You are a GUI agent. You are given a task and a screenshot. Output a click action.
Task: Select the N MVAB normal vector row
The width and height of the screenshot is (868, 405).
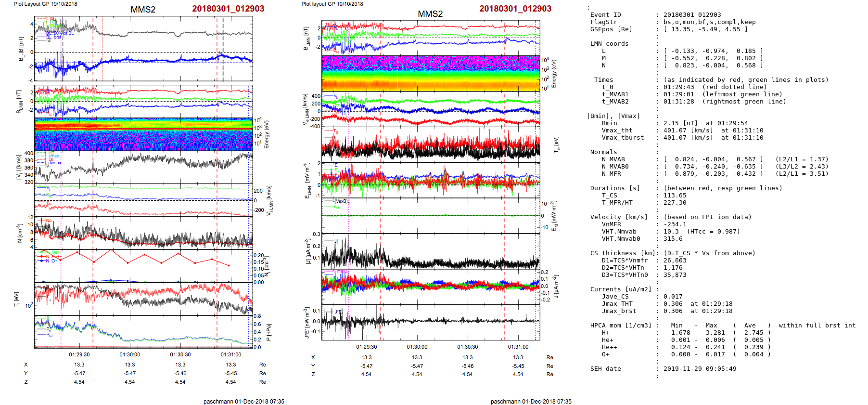coord(713,159)
